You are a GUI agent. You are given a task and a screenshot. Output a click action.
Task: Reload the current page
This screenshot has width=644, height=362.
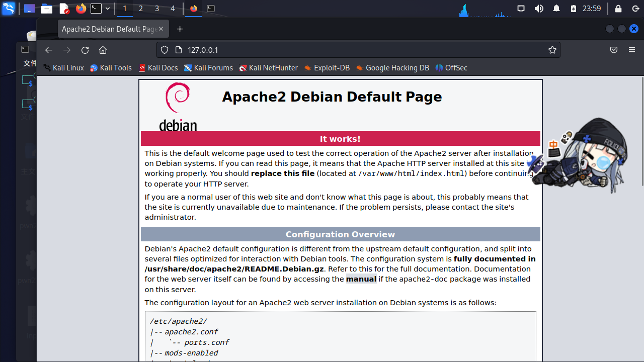[85, 50]
